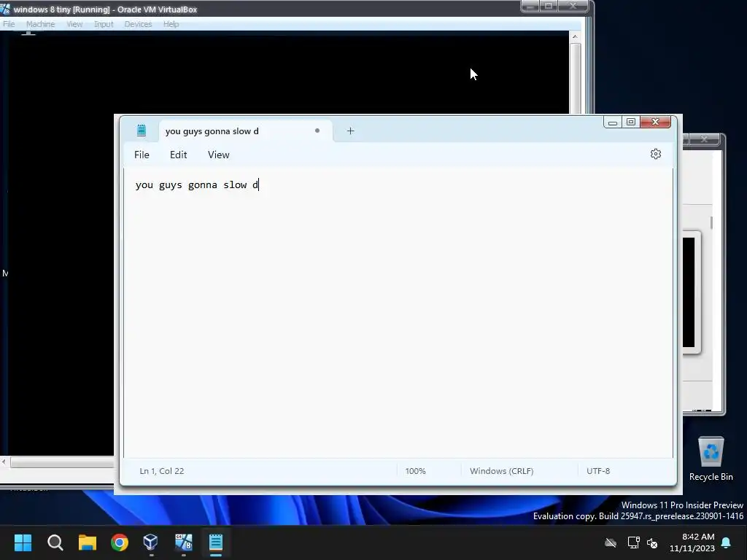Open Notepad File menu
This screenshot has width=747, height=560.
pos(142,155)
